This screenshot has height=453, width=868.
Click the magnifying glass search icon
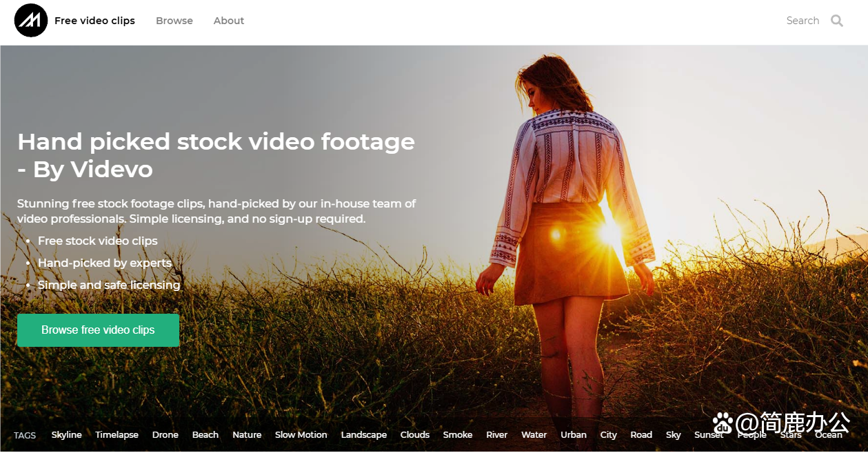[837, 21]
